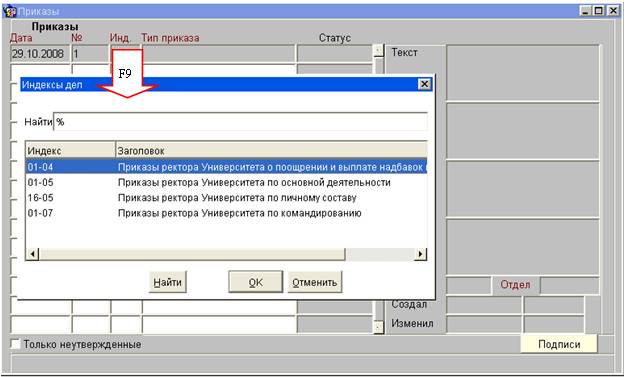Screen dimensions: 626x377
Task: Click the Найти search input field
Action: click(240, 122)
